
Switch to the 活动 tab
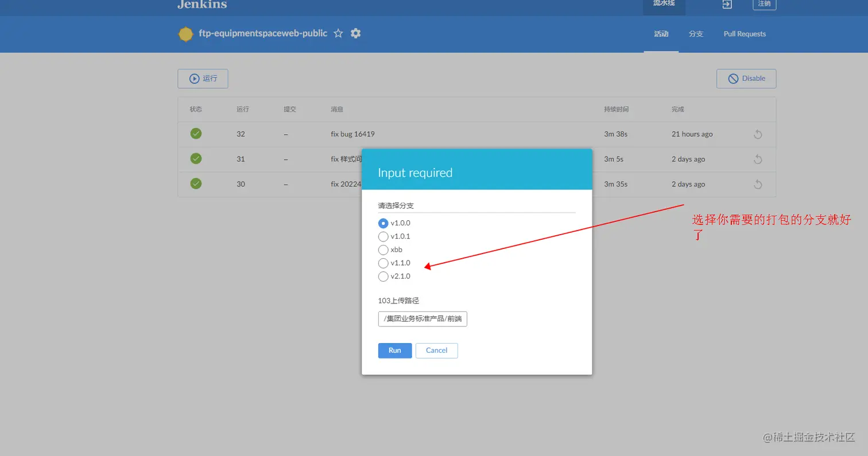coord(661,34)
